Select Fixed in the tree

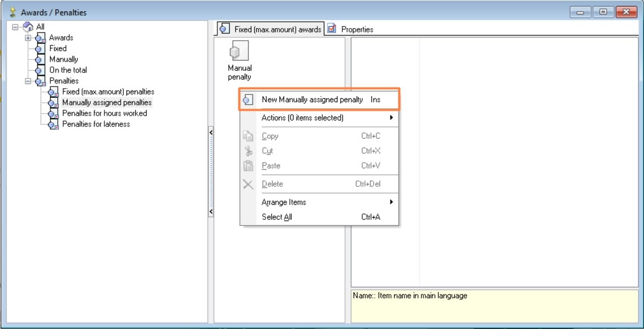58,49
